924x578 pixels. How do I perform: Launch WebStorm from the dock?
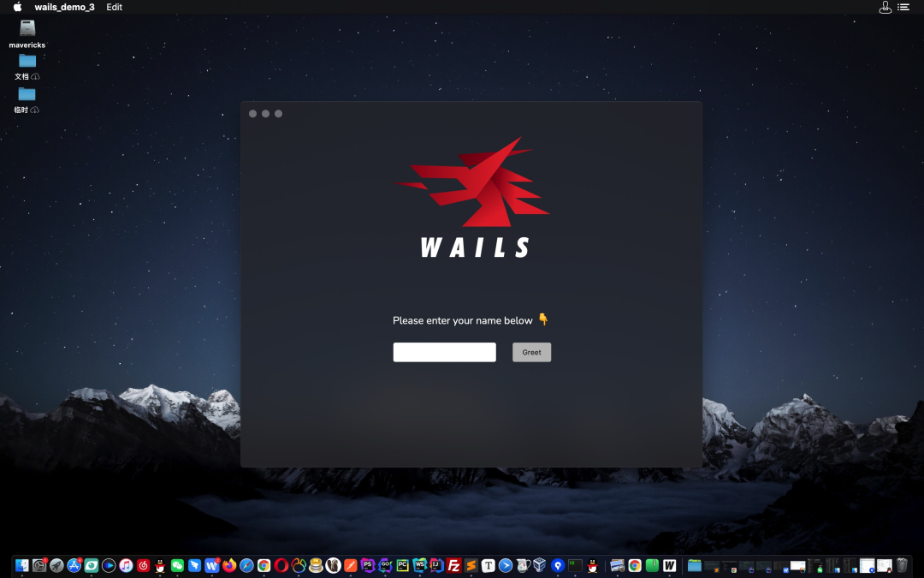click(419, 566)
